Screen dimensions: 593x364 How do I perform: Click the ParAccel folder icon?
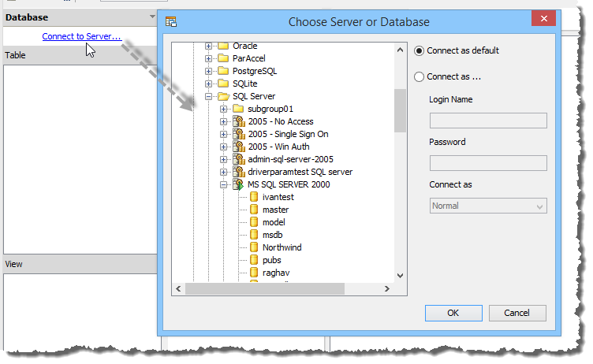click(x=223, y=58)
